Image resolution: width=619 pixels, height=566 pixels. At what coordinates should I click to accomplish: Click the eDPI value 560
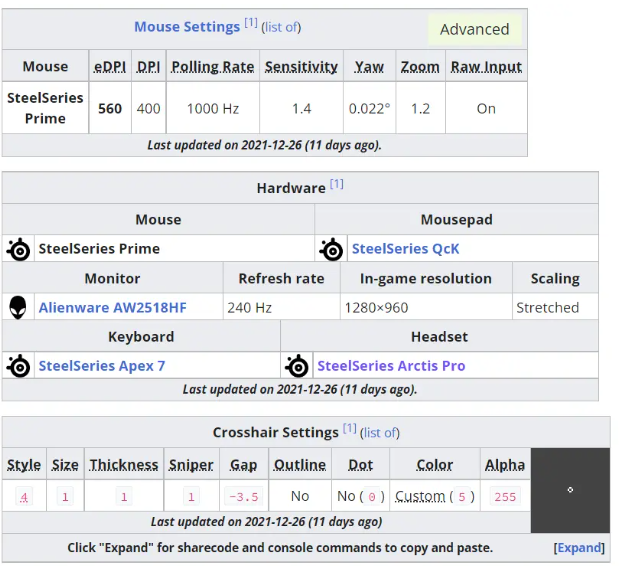coord(110,109)
